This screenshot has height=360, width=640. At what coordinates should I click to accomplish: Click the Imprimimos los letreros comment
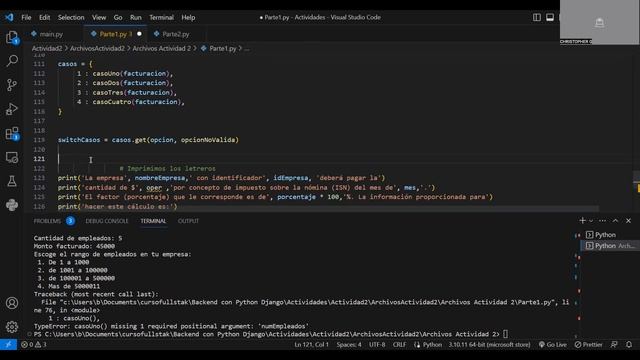coord(167,168)
